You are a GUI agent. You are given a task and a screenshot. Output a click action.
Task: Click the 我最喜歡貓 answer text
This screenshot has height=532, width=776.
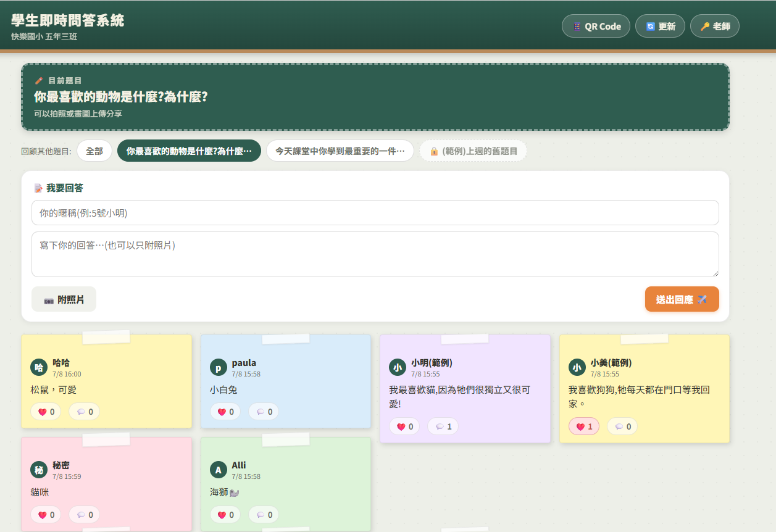(460, 397)
